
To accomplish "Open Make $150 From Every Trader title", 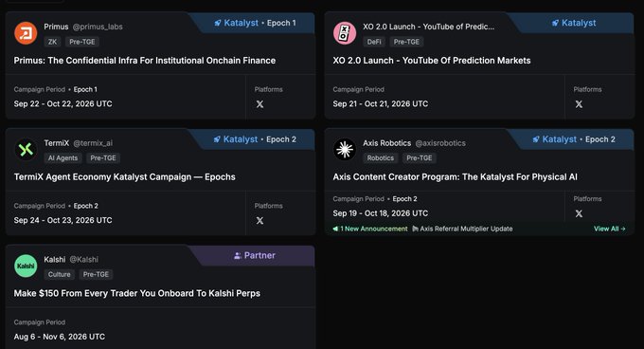I will (136, 293).
